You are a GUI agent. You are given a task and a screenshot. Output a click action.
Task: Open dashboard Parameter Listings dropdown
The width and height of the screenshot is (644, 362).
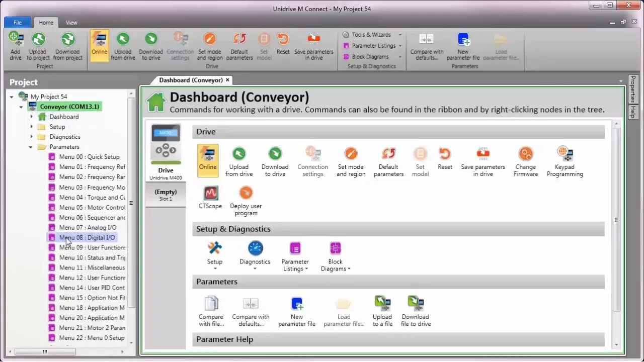coord(295,256)
